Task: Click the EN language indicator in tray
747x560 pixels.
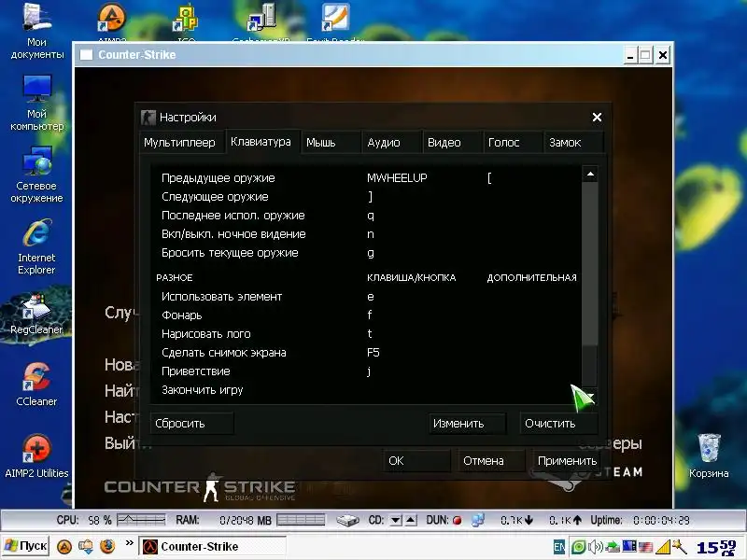Action: (559, 547)
